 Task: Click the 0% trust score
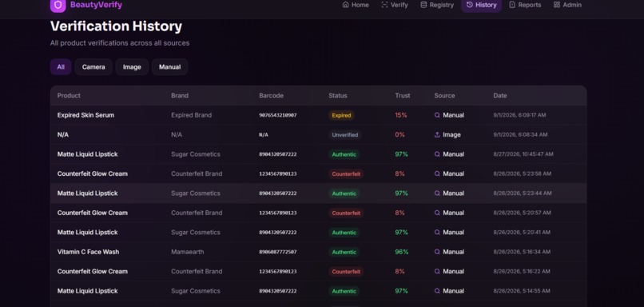point(400,134)
